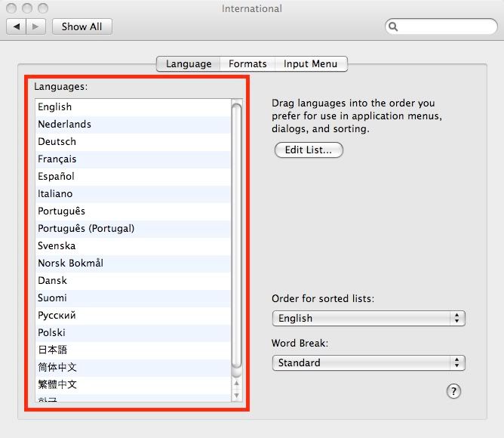Select English in the languages list
Image resolution: width=504 pixels, height=438 pixels.
(55, 106)
